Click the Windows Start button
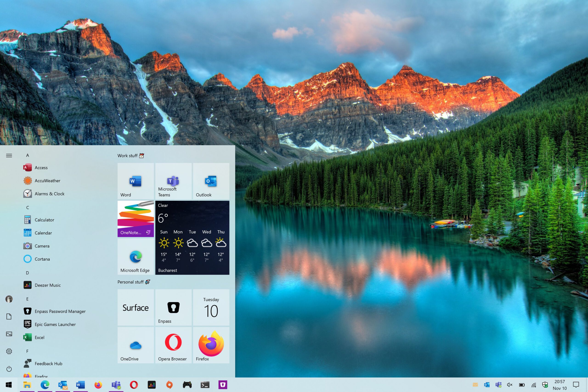 tap(9, 385)
